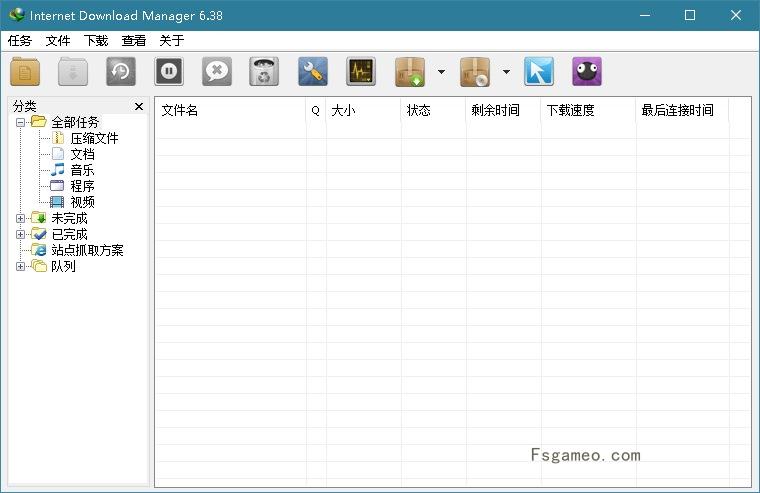Screen dimensions: 760x493
Task: Expand the 已完成 tree node
Action: click(x=20, y=234)
